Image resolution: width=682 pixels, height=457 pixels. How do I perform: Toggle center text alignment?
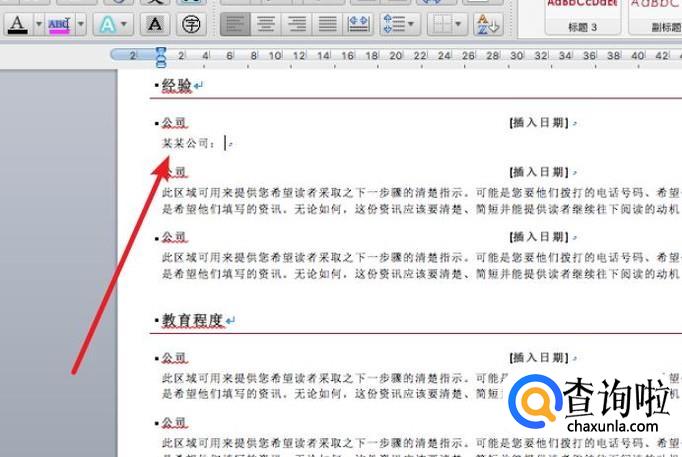[x=265, y=23]
